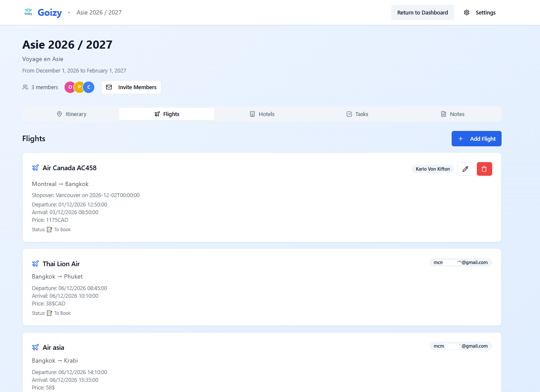
Task: Click the Bangkok → Phuket route
Action: 57,276
